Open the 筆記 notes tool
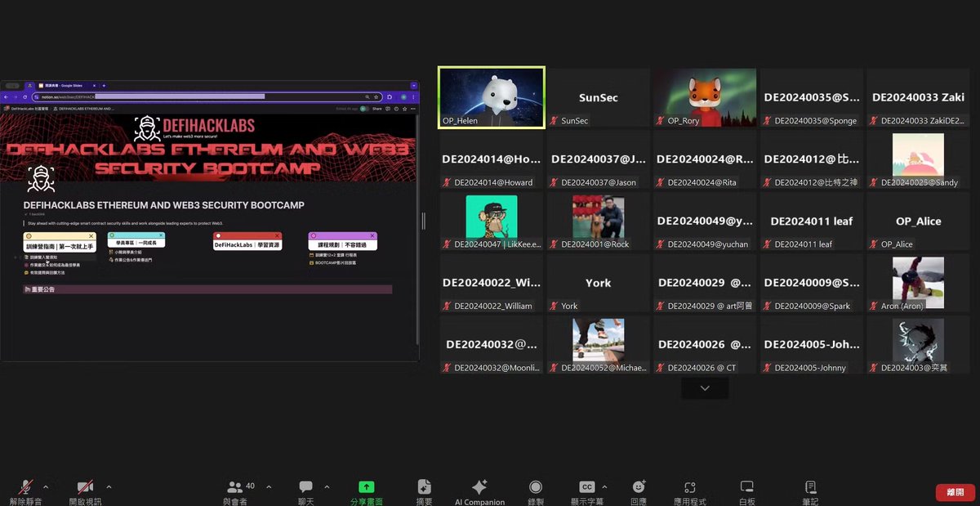980x506 pixels. coord(810,492)
